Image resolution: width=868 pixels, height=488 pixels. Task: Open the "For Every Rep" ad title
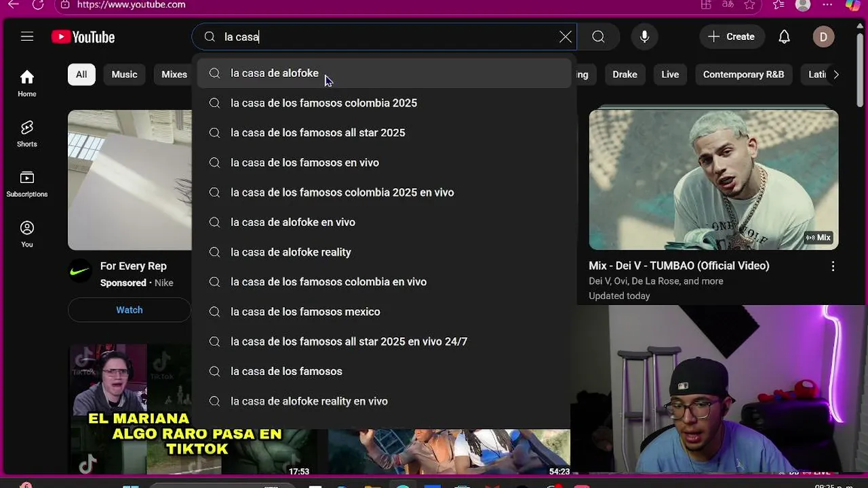click(134, 266)
